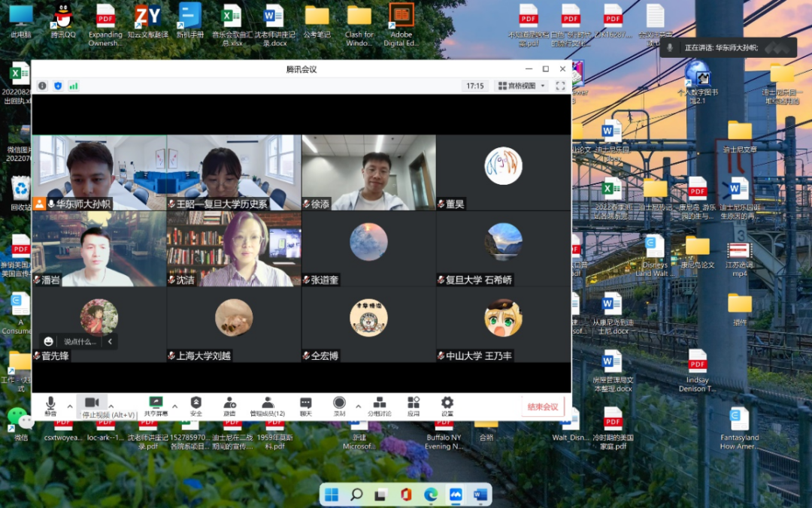
Task: Click 董昊 avatar tile
Action: 503,172
